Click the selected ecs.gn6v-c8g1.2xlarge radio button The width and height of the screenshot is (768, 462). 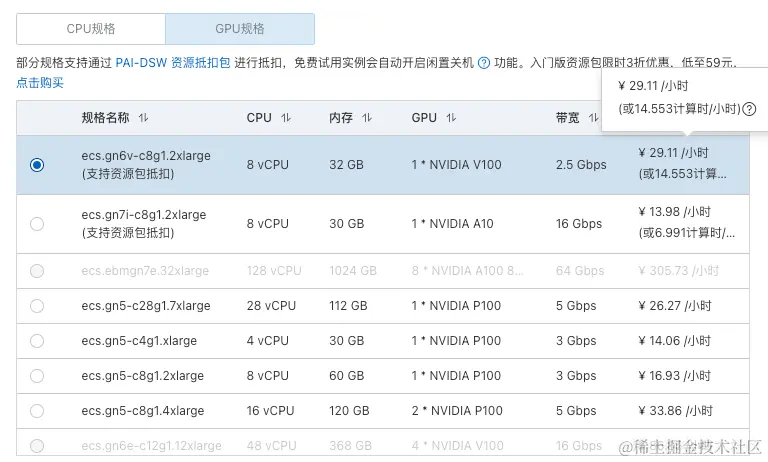pyautogui.click(x=37, y=165)
